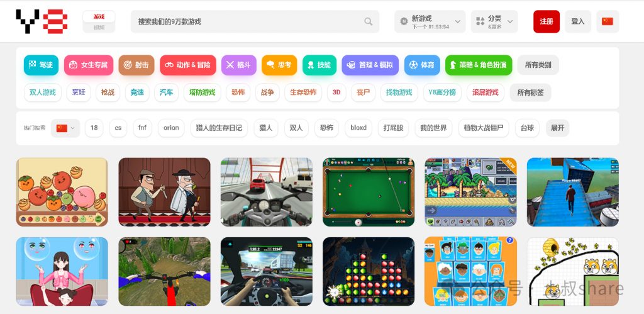644x314 pixels.
Task: Click the search games input field
Action: [248, 22]
